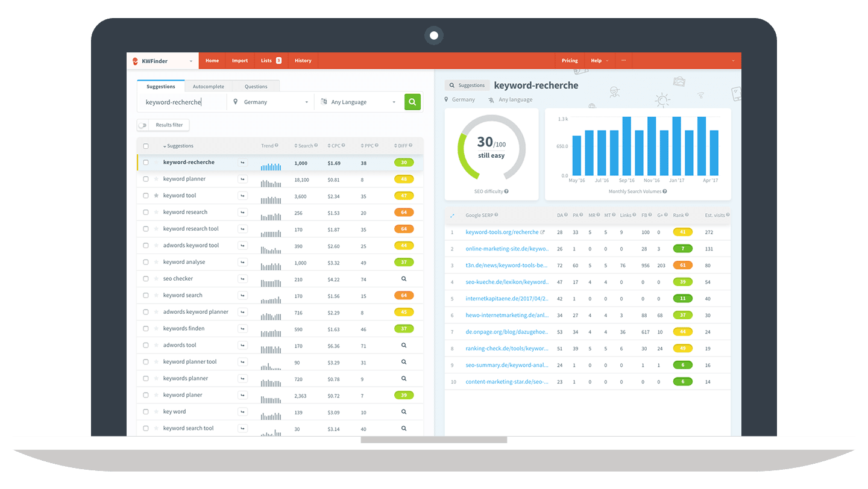The image size is (868, 489).
Task: Click the arrow icon next to keyword planer
Action: [242, 395]
